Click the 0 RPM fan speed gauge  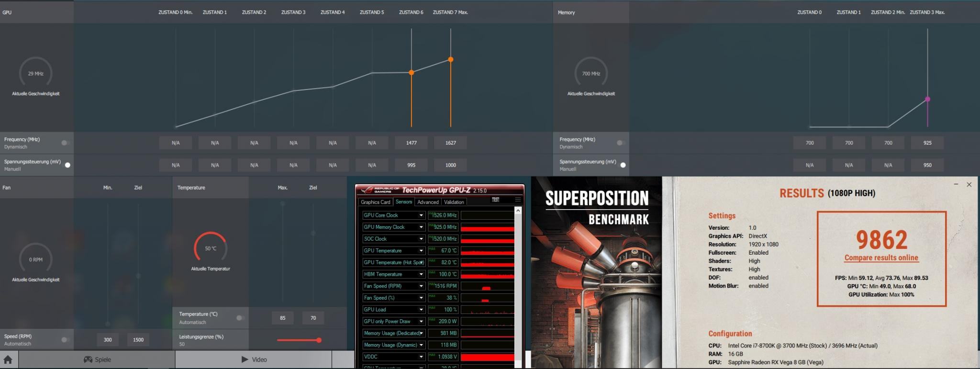coord(35,259)
